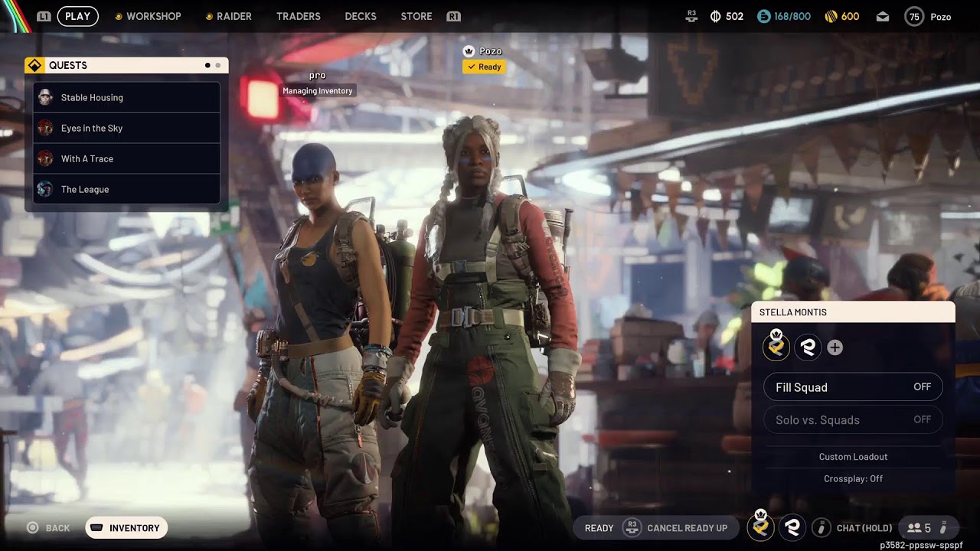The width and height of the screenshot is (980, 551).
Task: Click the Ready status badge under Pozo
Action: (x=484, y=67)
